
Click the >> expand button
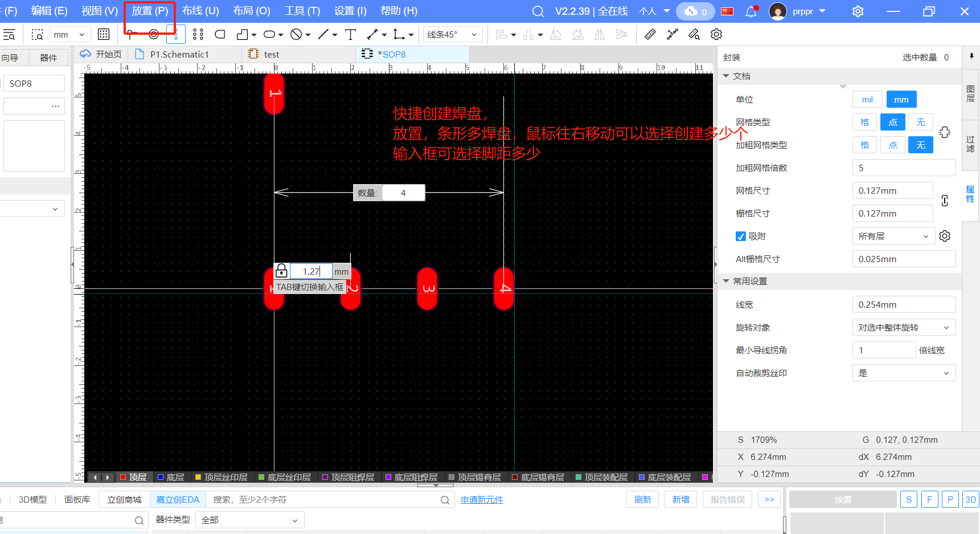click(x=769, y=499)
